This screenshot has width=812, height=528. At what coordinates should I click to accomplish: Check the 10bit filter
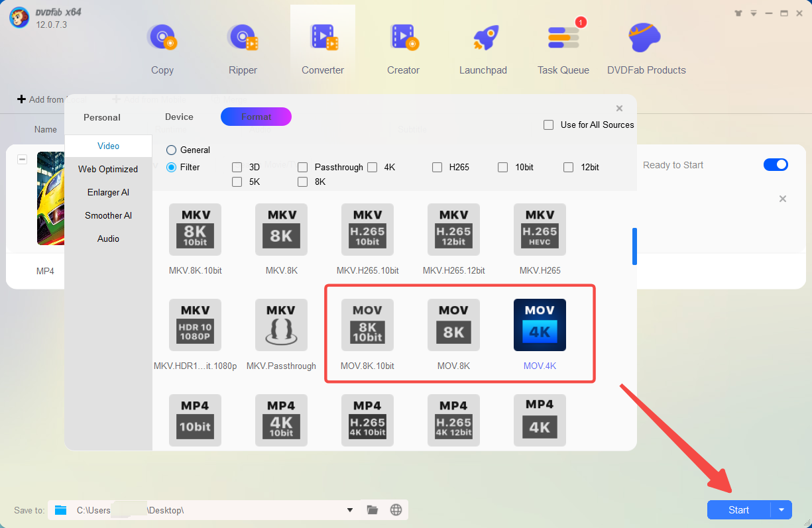[x=502, y=167]
